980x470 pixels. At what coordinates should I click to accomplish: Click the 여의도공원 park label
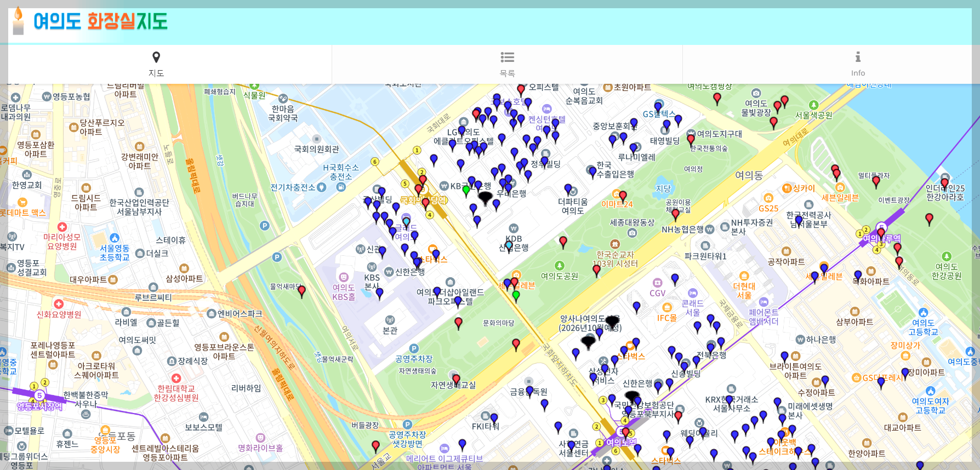point(560,276)
